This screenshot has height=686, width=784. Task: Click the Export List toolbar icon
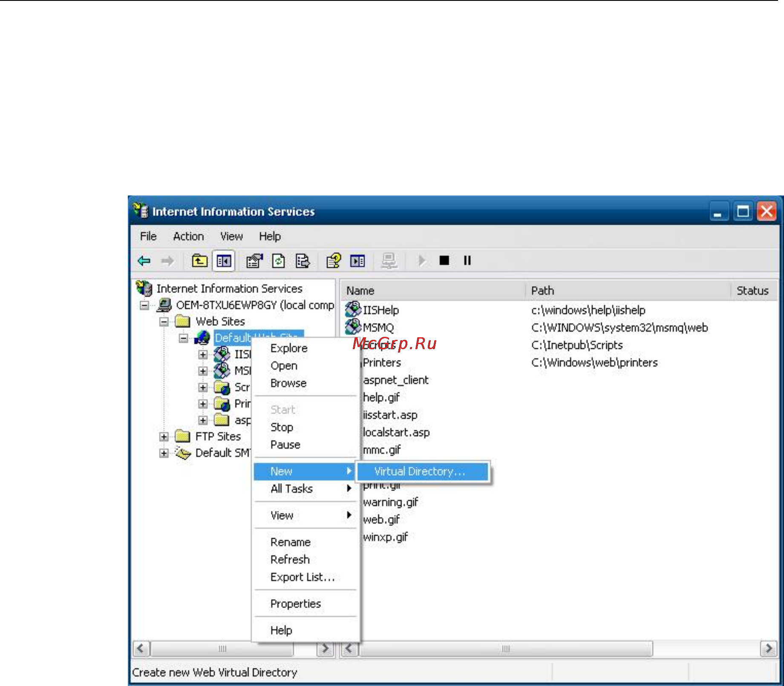[303, 261]
